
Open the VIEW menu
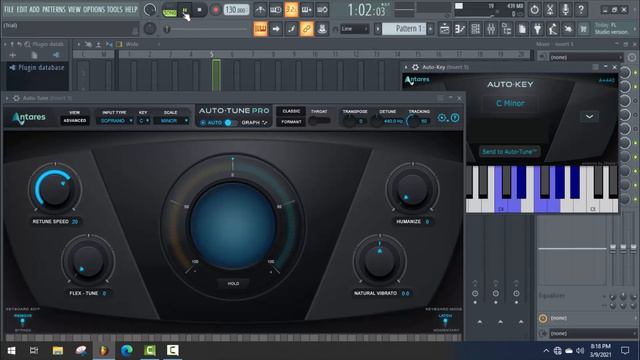click(x=74, y=9)
